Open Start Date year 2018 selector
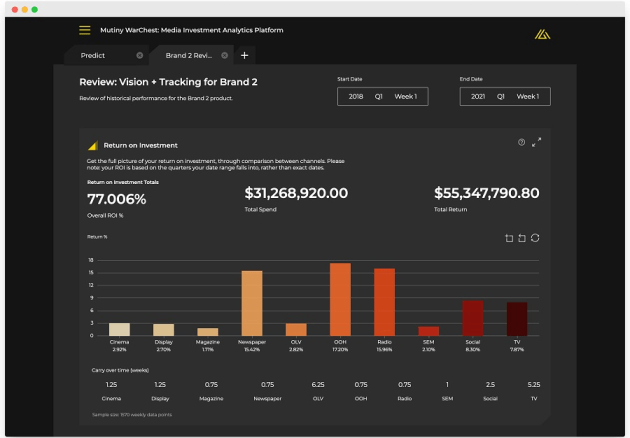The height and width of the screenshot is (438, 630). 356,96
